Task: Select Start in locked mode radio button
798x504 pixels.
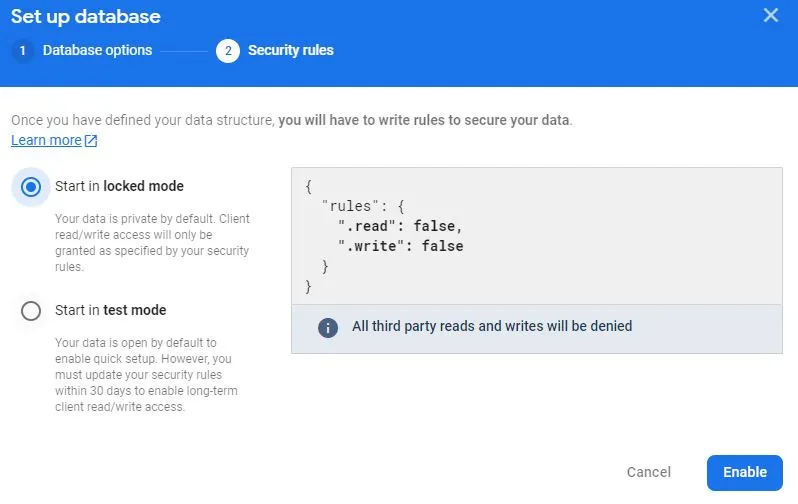Action: pos(31,187)
